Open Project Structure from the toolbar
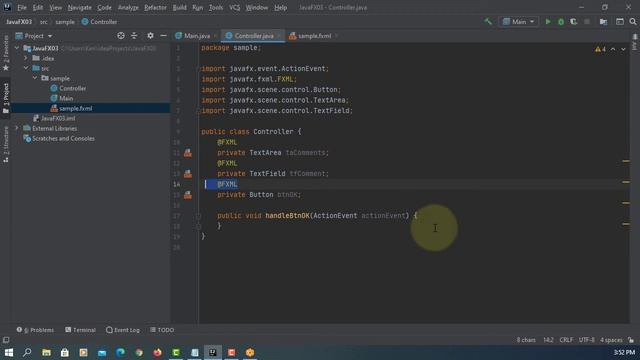 (603, 22)
